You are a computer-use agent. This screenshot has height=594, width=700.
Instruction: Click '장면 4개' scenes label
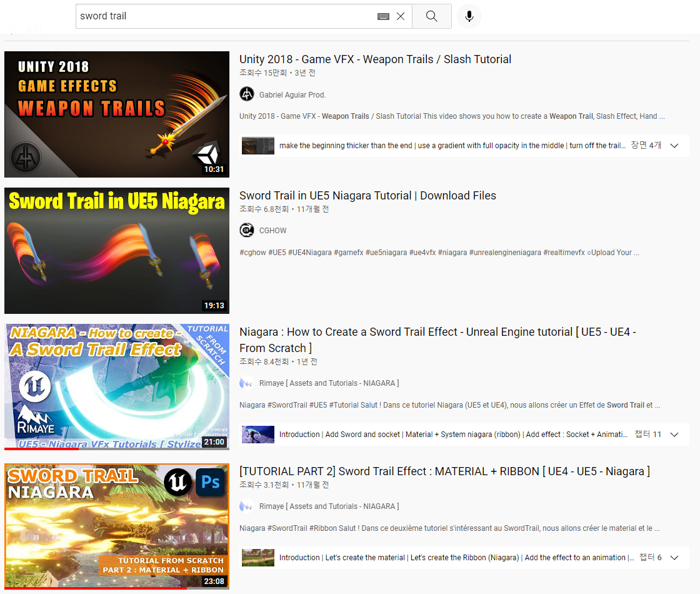click(x=646, y=145)
